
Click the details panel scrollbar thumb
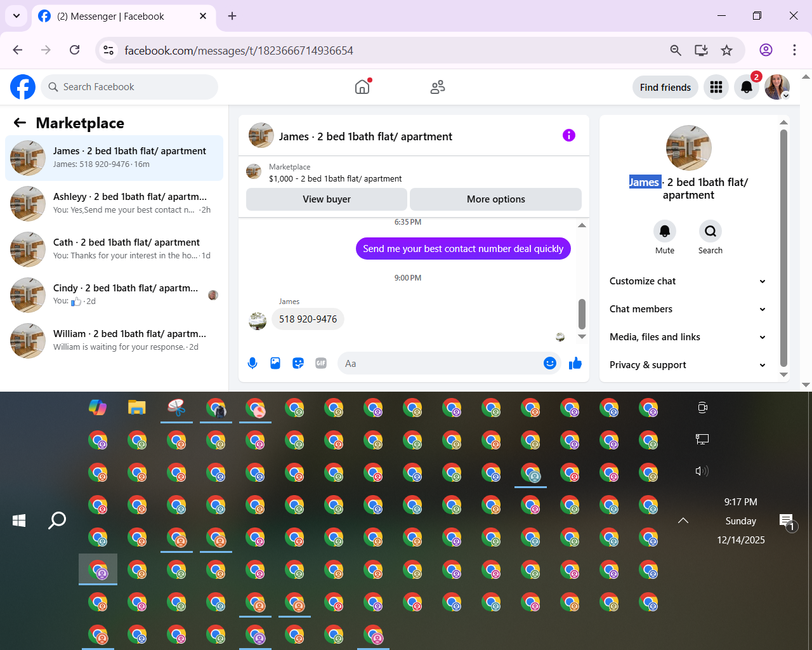point(783,248)
